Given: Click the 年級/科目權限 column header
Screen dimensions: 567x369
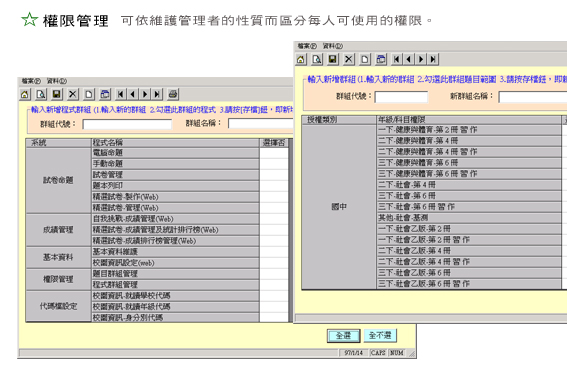Looking at the screenshot, I should tap(469, 120).
